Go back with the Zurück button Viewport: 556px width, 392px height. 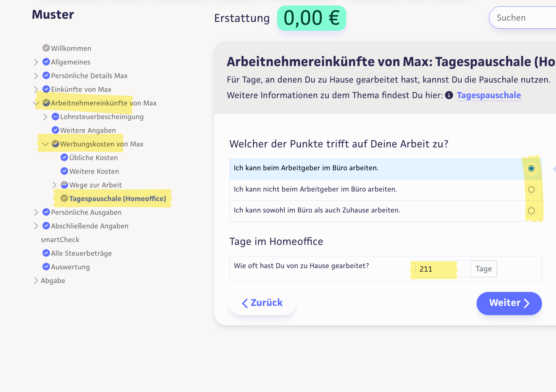click(x=262, y=303)
